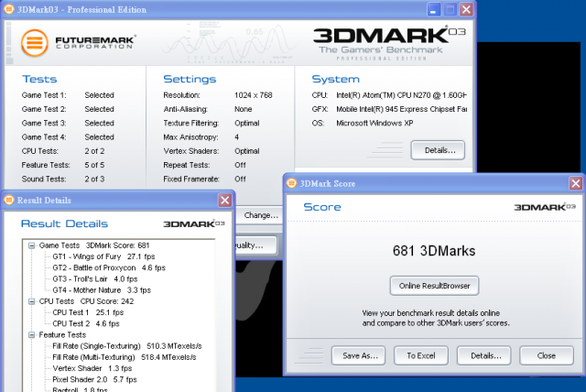
Task: Click Close button in Score window
Action: 547,355
